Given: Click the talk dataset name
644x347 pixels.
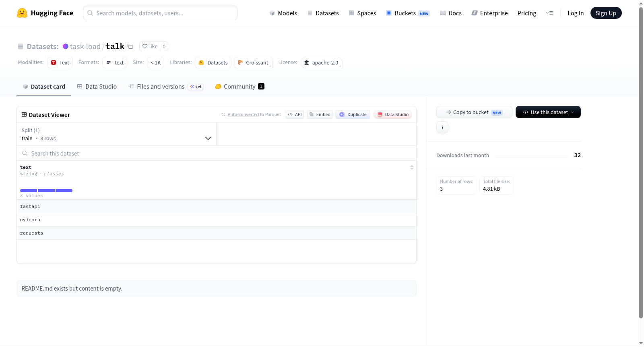Looking at the screenshot, I should pyautogui.click(x=115, y=46).
